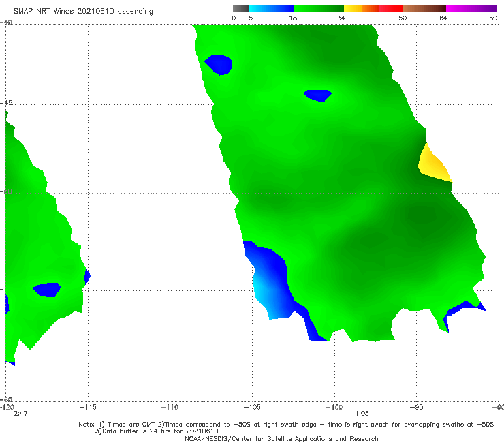The image size is (504, 443).
Task: Click the note line starting 'Note: 1) Times are GMT'
Action: click(x=286, y=425)
